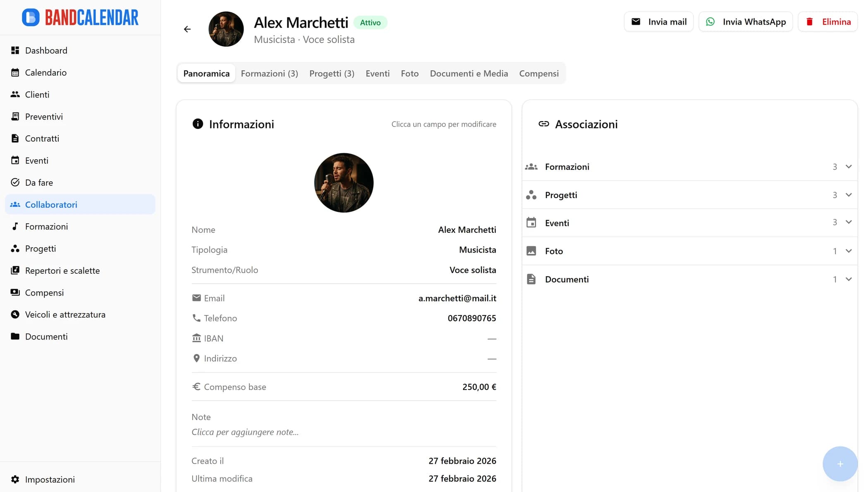868x492 pixels.
Task: Open the Documenti e Media tab
Action: tap(469, 73)
